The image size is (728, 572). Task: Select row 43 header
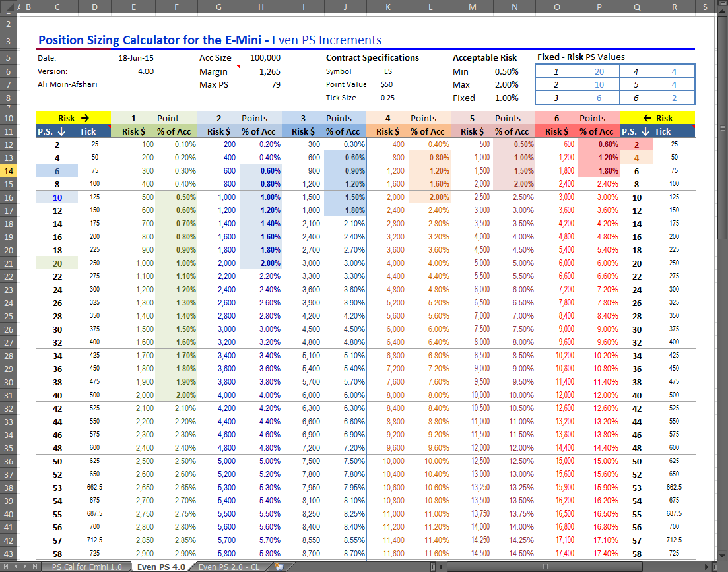tap(9, 554)
